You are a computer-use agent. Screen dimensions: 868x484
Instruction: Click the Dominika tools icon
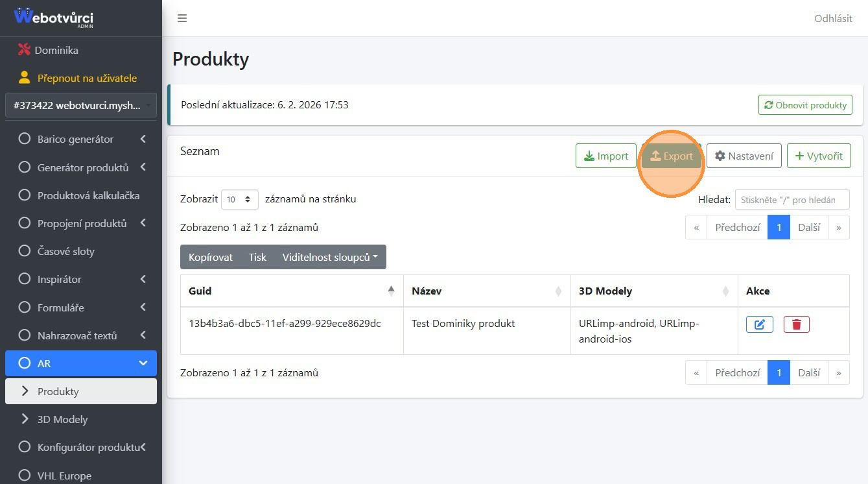pyautogui.click(x=24, y=50)
